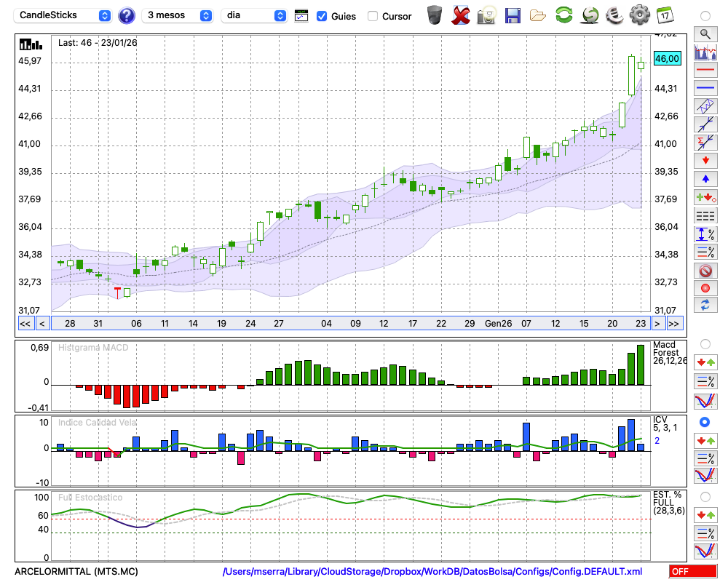Expand the dia interval dropdown
The height and width of the screenshot is (582, 728).
[x=254, y=15]
